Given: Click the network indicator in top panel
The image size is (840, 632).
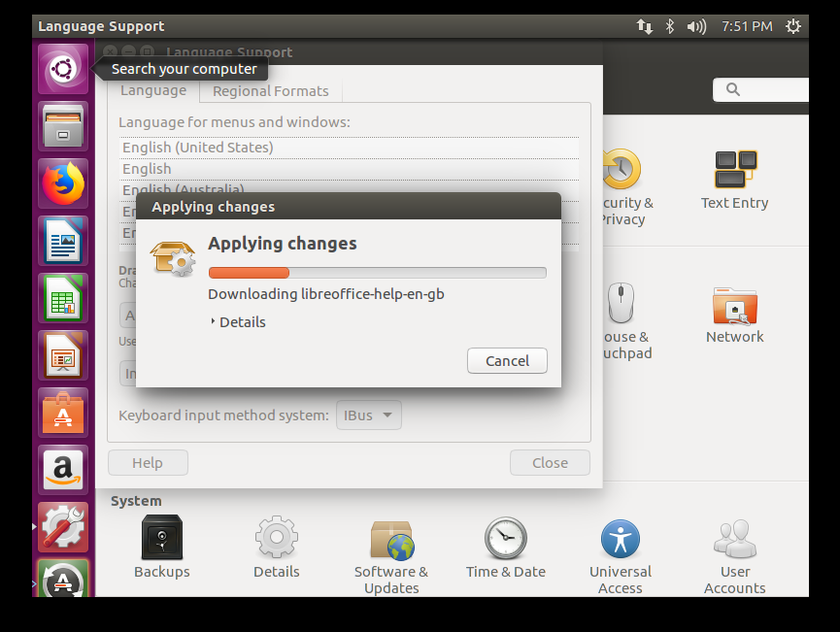Looking at the screenshot, I should click(645, 26).
